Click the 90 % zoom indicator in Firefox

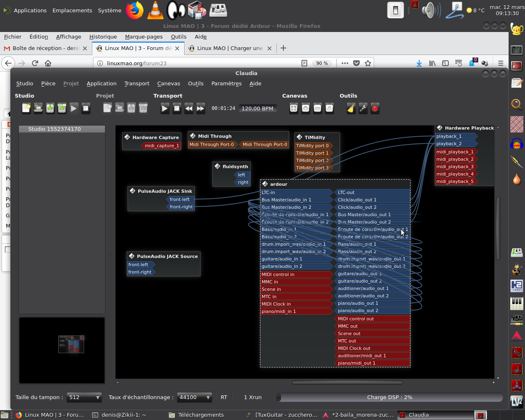pos(322,63)
